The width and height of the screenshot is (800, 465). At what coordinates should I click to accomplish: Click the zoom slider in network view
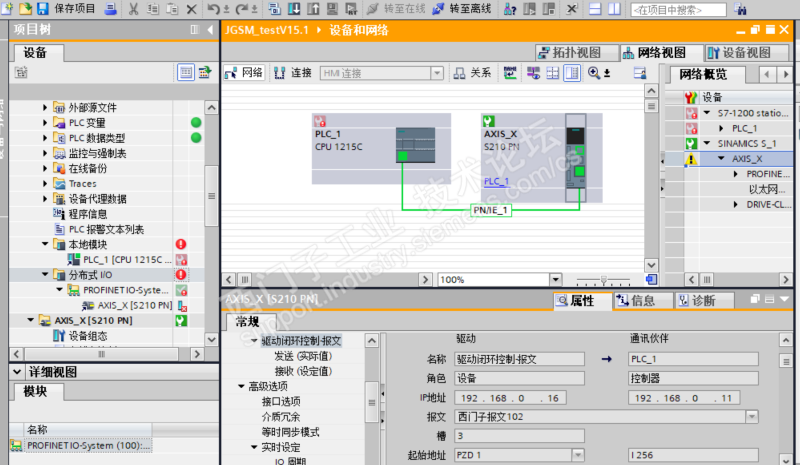[604, 280]
